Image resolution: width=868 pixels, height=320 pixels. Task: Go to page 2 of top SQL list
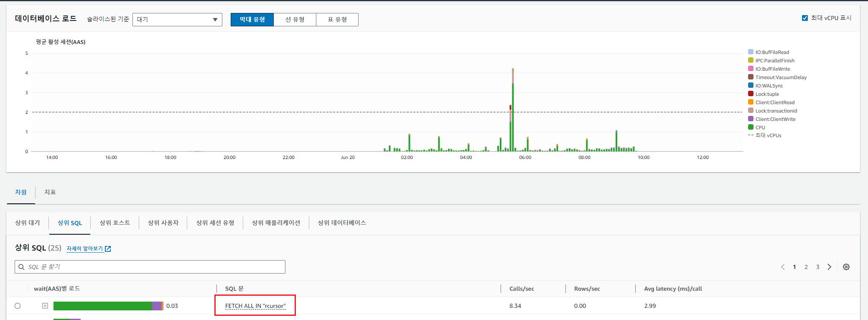tap(806, 267)
